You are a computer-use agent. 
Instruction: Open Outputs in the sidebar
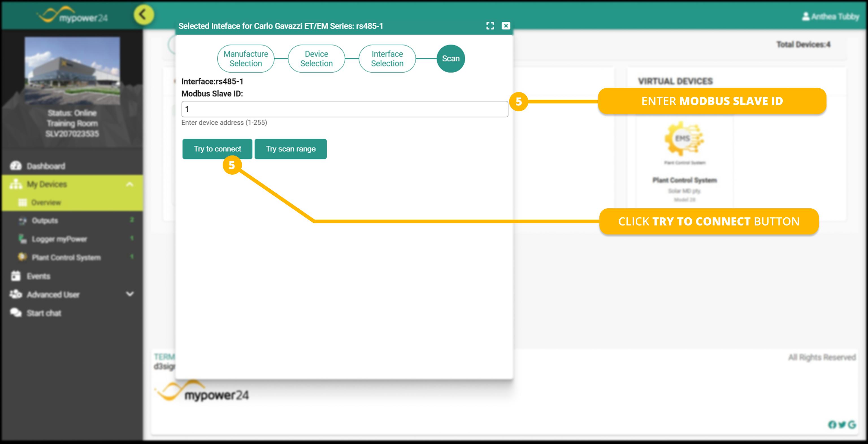tap(45, 220)
